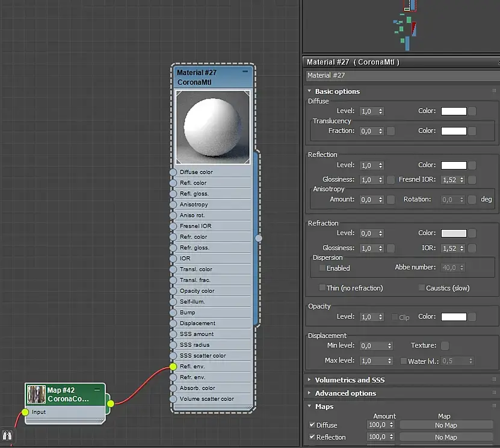Open the Opacity color swatch
Screen dimensions: 500x448
[x=454, y=317]
